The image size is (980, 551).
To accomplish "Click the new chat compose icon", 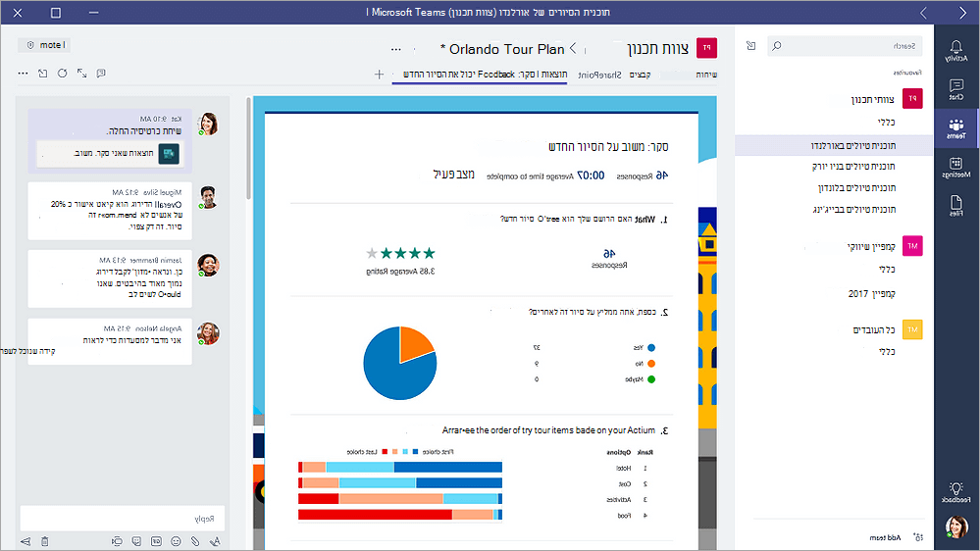I will pyautogui.click(x=750, y=46).
